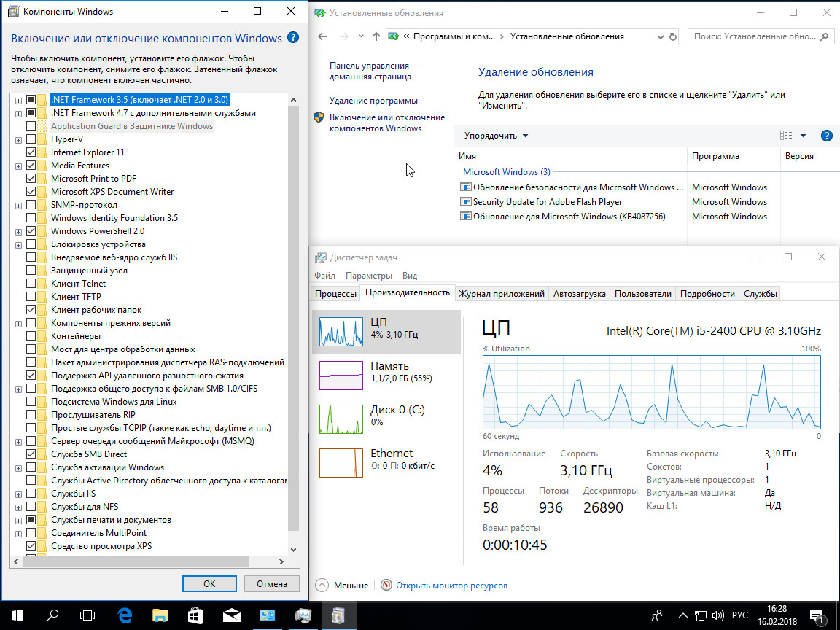Image resolution: width=840 pixels, height=630 pixels.
Task: Expand Windows PowerShell 2.0 node
Action: 18,231
